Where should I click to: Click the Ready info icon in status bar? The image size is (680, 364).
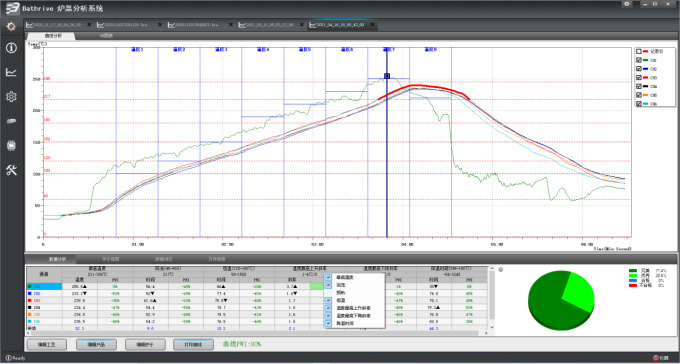[8, 358]
